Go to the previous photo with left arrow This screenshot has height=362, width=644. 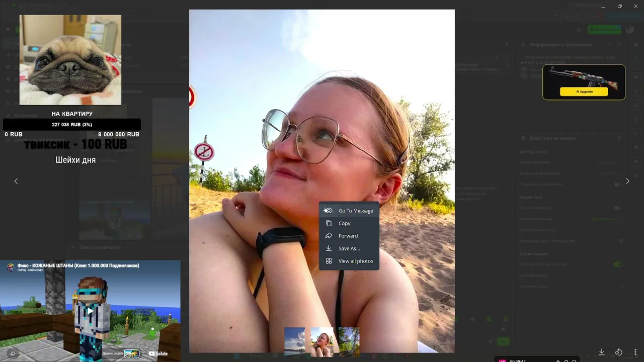16,181
